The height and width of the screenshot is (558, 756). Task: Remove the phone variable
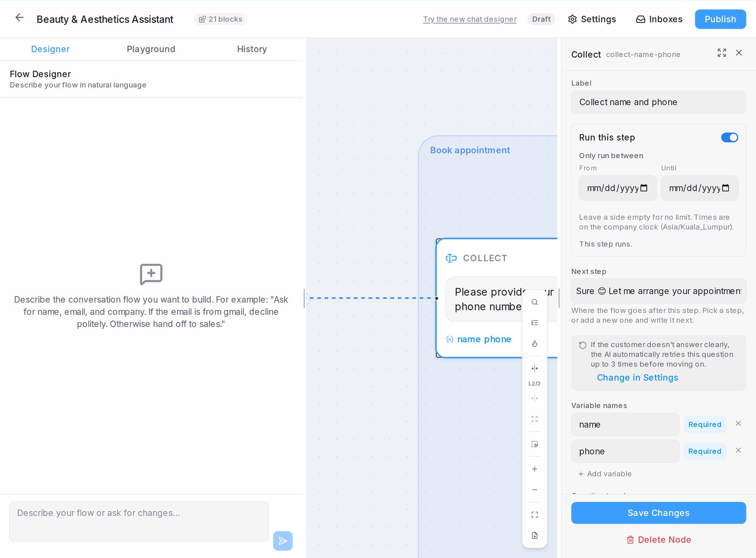(738, 450)
